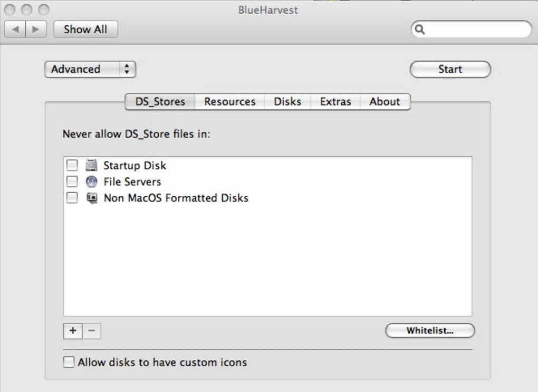Image resolution: width=538 pixels, height=392 pixels.
Task: Add a location with the plus button
Action: click(73, 331)
